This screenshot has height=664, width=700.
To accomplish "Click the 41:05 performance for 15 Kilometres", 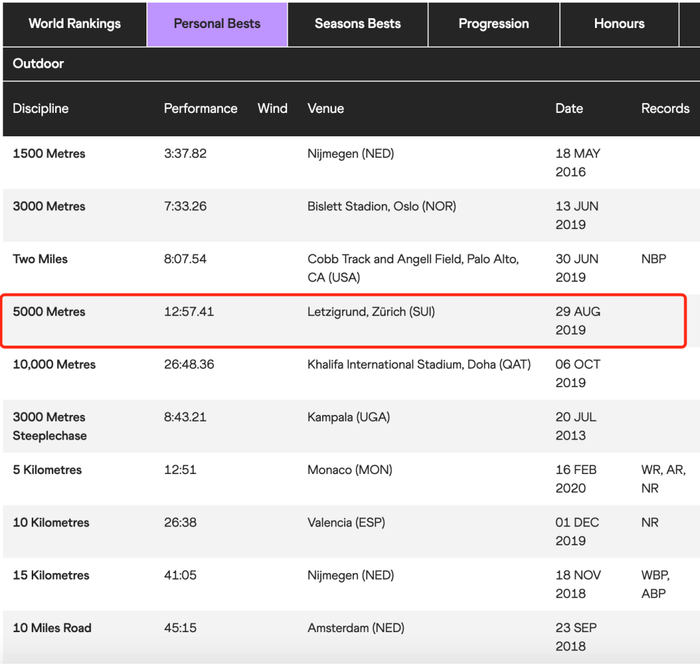I will 180,575.
